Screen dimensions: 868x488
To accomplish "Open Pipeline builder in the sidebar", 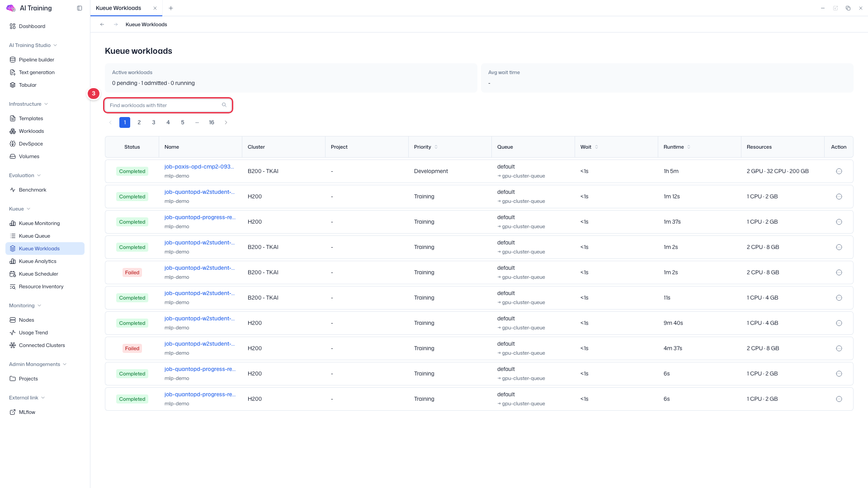I will pos(45,60).
